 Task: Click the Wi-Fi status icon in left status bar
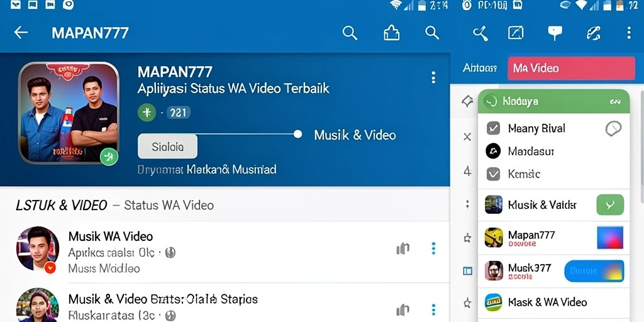point(396,5)
